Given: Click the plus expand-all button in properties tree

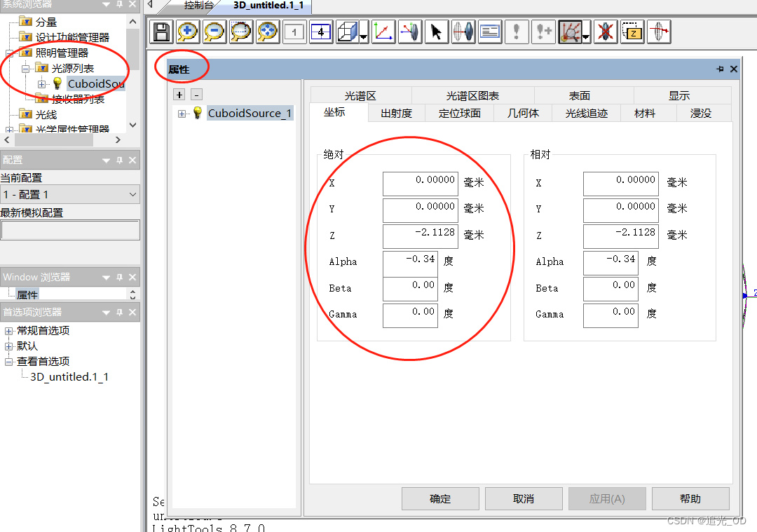Looking at the screenshot, I should pyautogui.click(x=179, y=95).
